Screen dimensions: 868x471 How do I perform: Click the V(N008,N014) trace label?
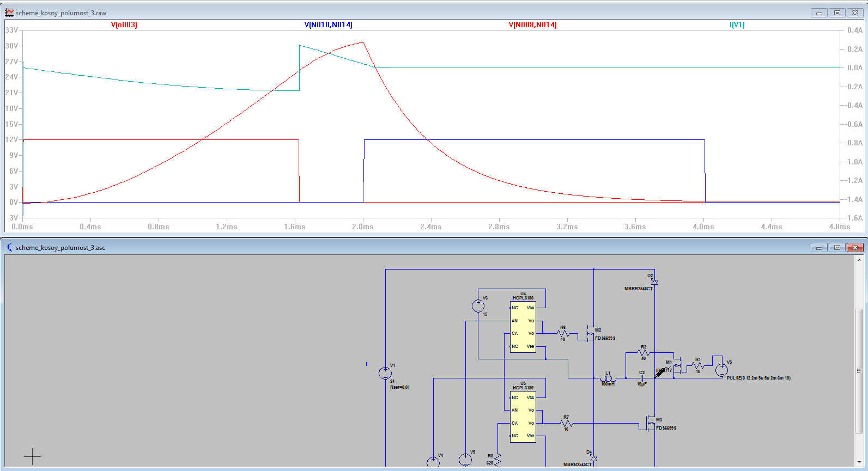[x=532, y=25]
